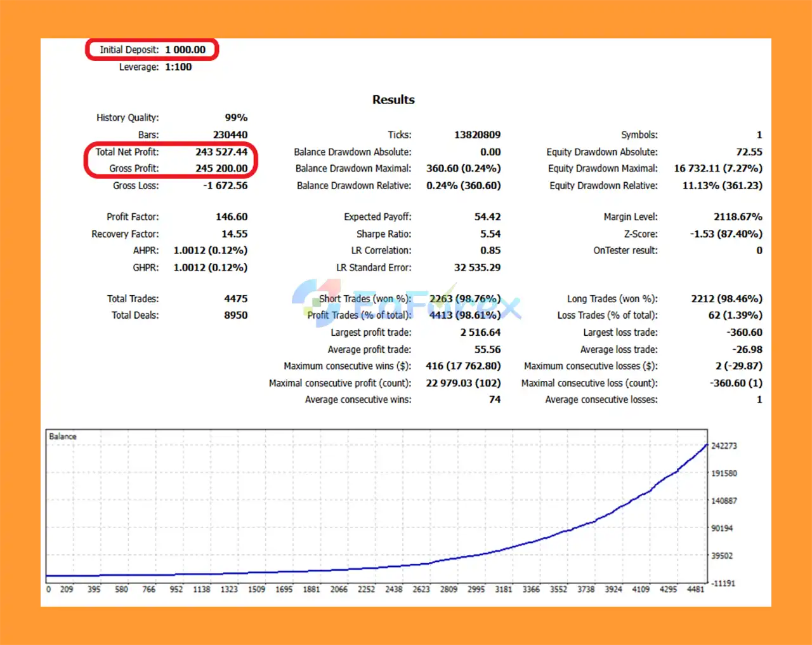812x645 pixels.
Task: Click the History Quality 99% value
Action: [235, 117]
